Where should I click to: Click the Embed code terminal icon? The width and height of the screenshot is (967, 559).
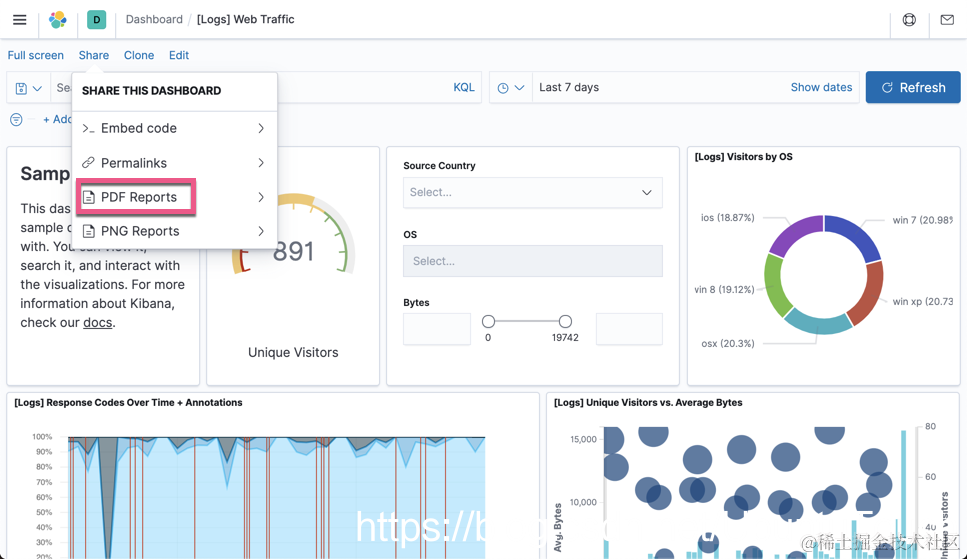88,128
